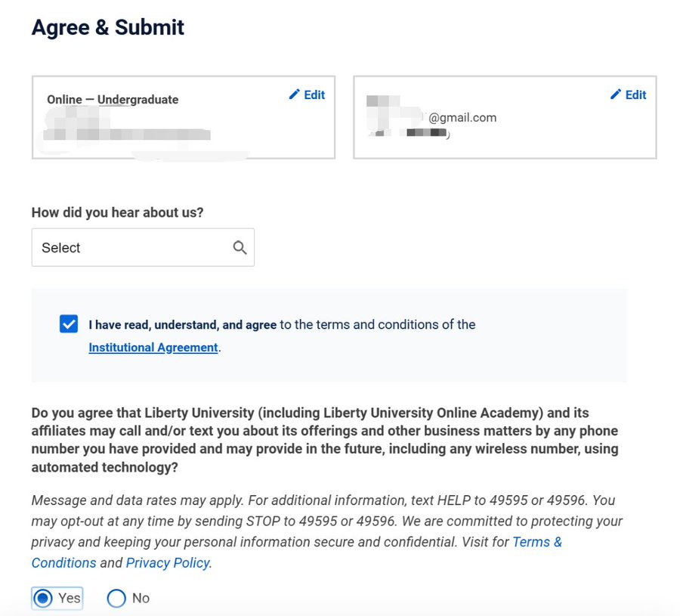This screenshot has height=616, width=680.
Task: Click the Edit text in the email card
Action: coord(635,94)
